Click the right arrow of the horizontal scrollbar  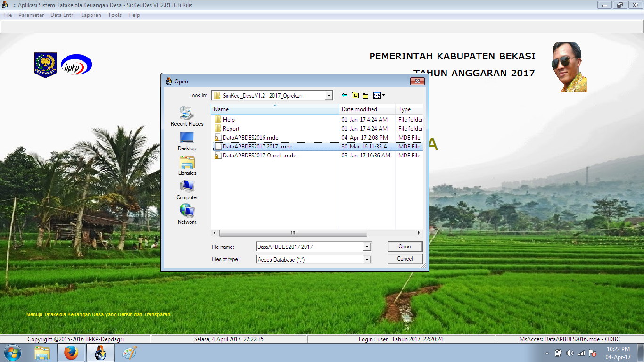419,233
